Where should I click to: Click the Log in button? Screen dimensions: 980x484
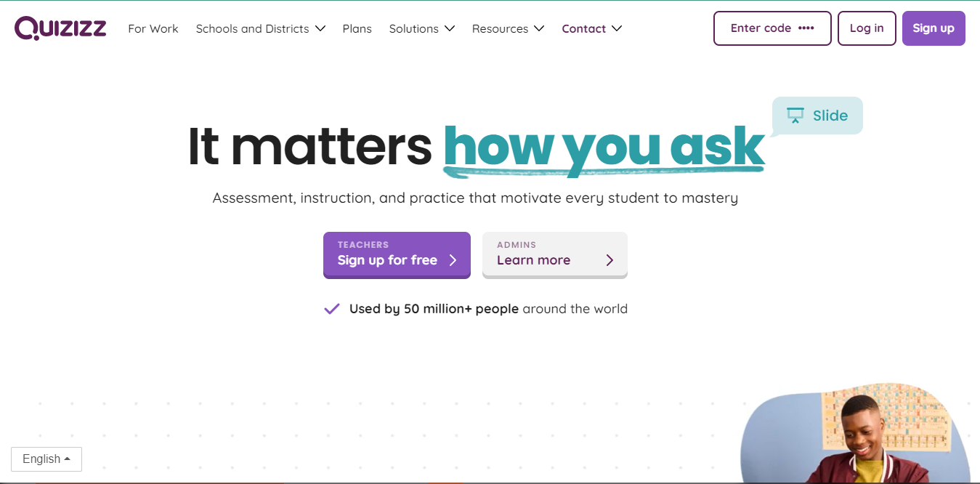click(866, 28)
